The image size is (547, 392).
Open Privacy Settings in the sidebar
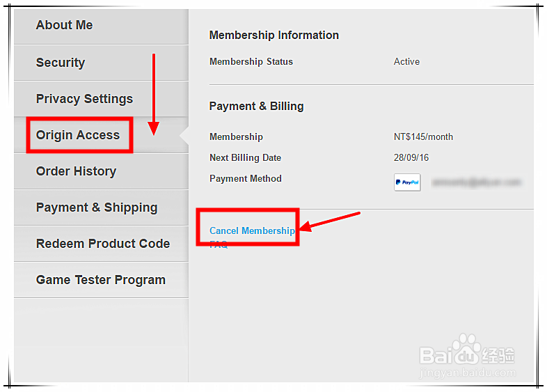[x=84, y=99]
